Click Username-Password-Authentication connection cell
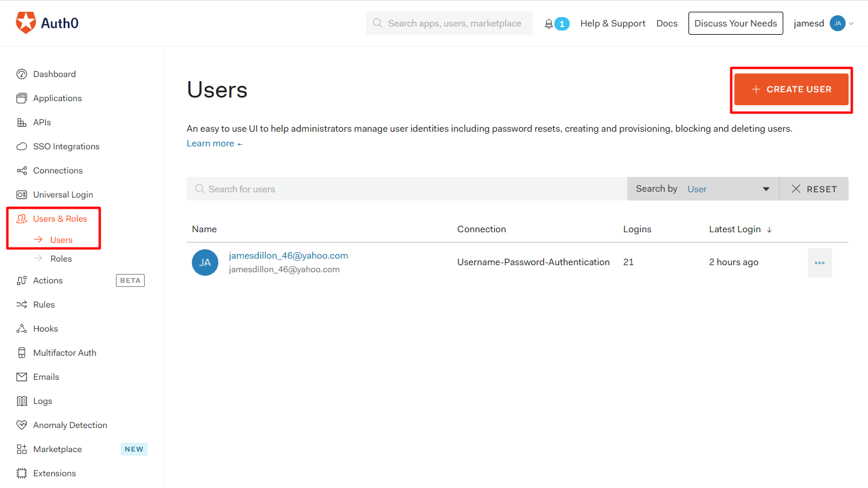The image size is (868, 488). point(533,262)
